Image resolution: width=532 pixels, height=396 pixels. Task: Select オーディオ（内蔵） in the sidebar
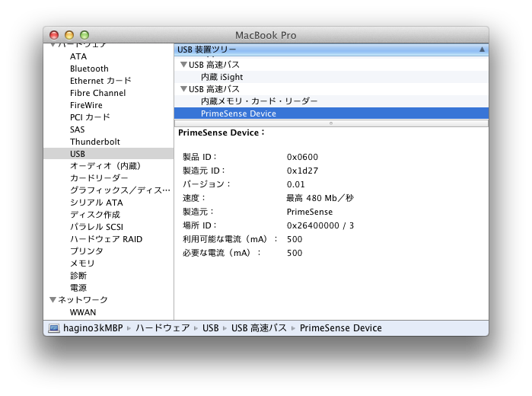click(x=105, y=166)
